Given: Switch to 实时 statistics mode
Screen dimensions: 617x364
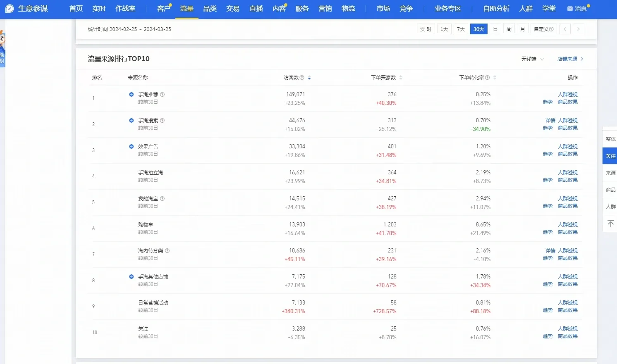Looking at the screenshot, I should tap(426, 29).
